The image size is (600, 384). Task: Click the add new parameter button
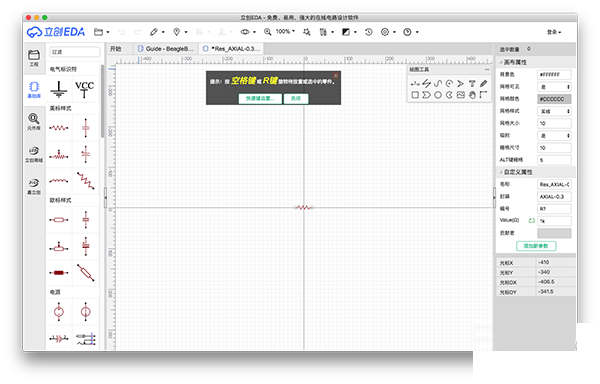536,246
